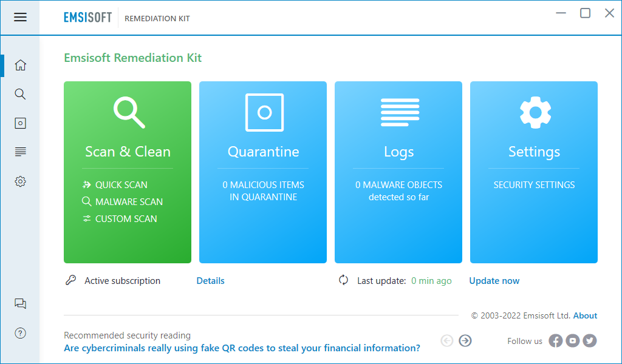The height and width of the screenshot is (364, 622).
Task: Click the copyright Emsisoft Ltd. text
Action: tap(521, 315)
